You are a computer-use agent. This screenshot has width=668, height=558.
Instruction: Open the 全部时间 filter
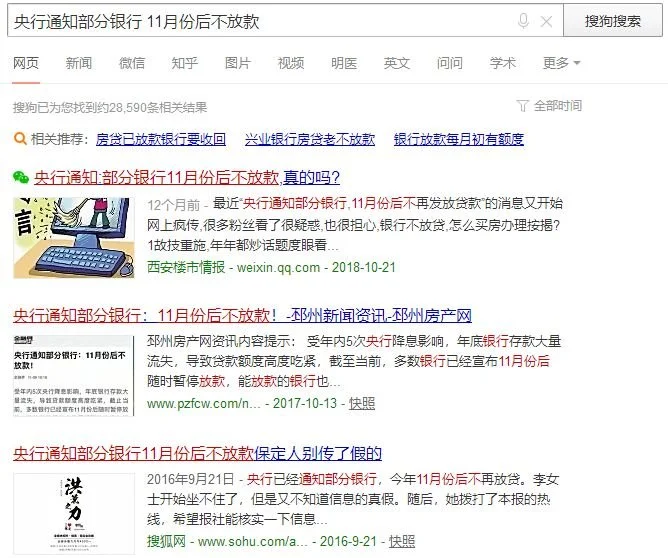[x=558, y=106]
